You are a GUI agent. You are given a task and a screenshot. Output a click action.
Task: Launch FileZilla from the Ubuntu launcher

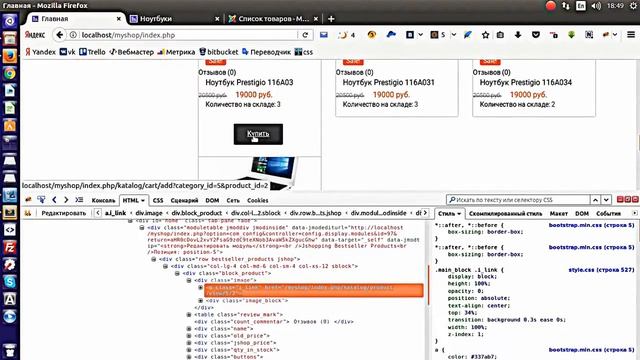tap(10, 247)
